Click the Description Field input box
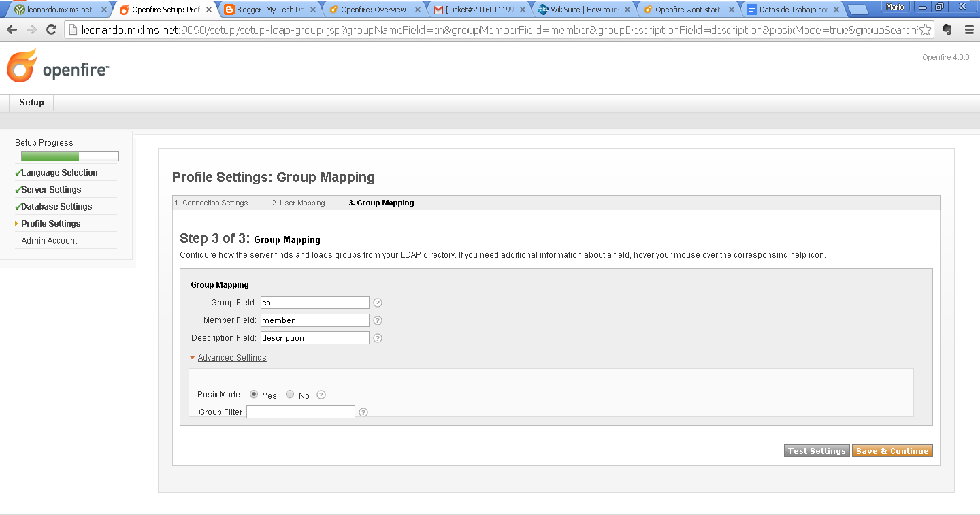Image resolution: width=980 pixels, height=515 pixels. point(315,338)
